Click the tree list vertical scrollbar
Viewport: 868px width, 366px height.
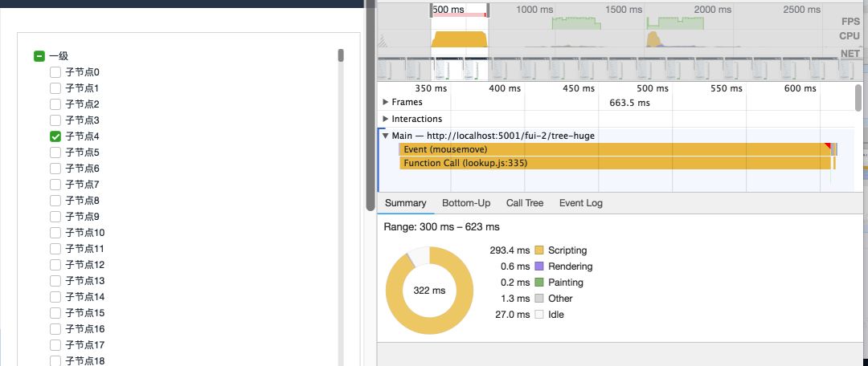pyautogui.click(x=341, y=56)
